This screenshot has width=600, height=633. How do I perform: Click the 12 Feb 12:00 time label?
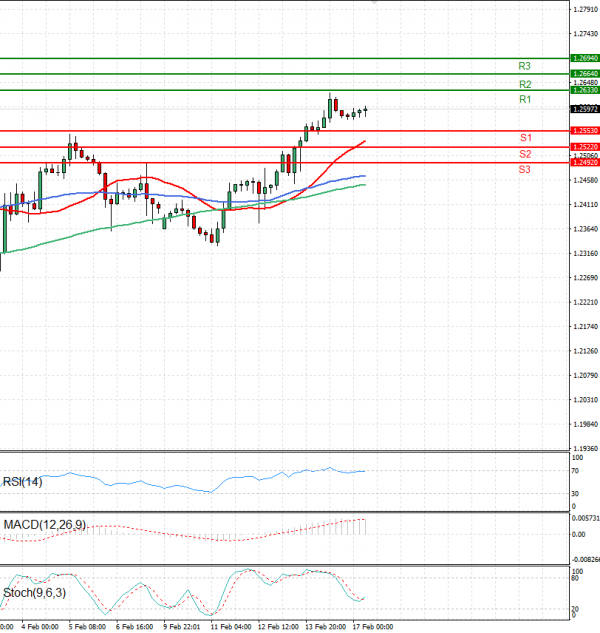(x=278, y=627)
